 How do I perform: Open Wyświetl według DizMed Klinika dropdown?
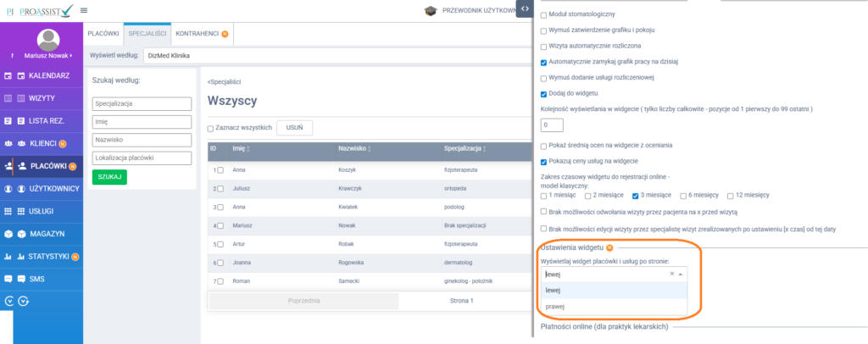[339, 56]
